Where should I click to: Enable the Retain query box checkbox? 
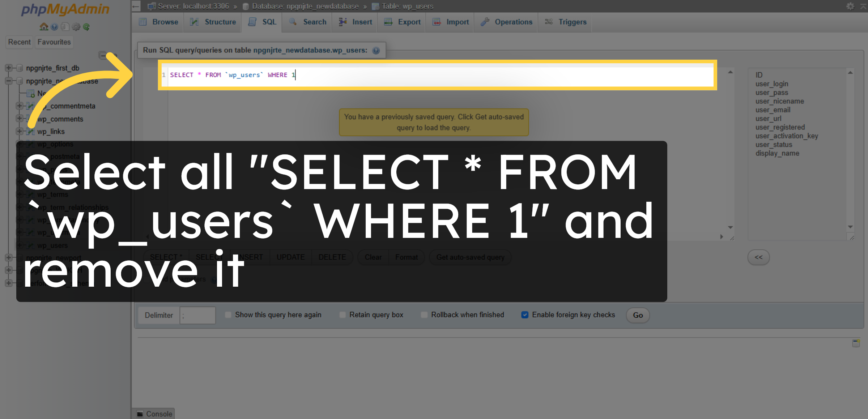342,315
